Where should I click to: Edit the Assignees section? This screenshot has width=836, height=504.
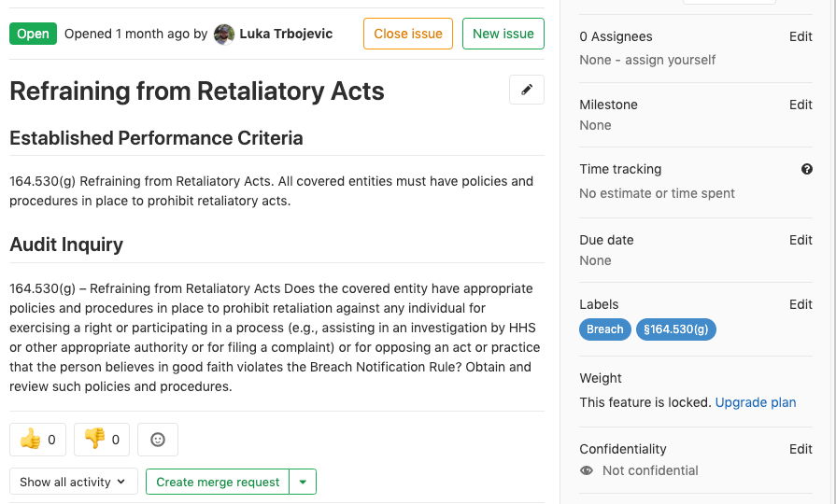coord(801,36)
